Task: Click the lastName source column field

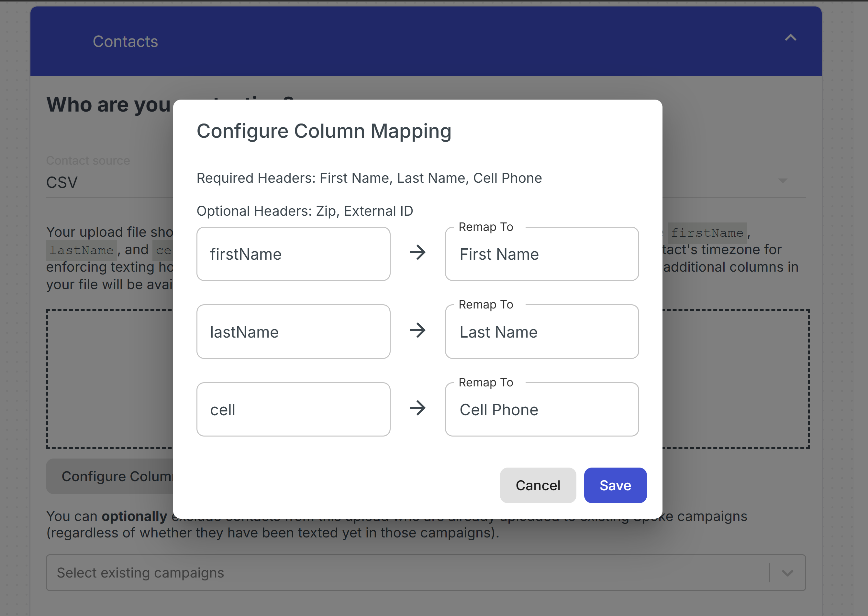Action: click(293, 332)
